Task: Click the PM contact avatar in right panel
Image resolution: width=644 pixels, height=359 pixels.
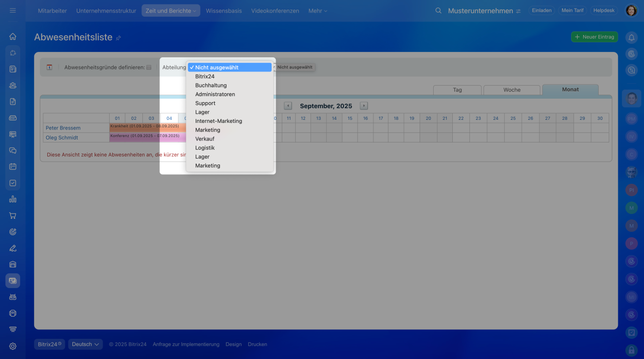Action: [631, 118]
